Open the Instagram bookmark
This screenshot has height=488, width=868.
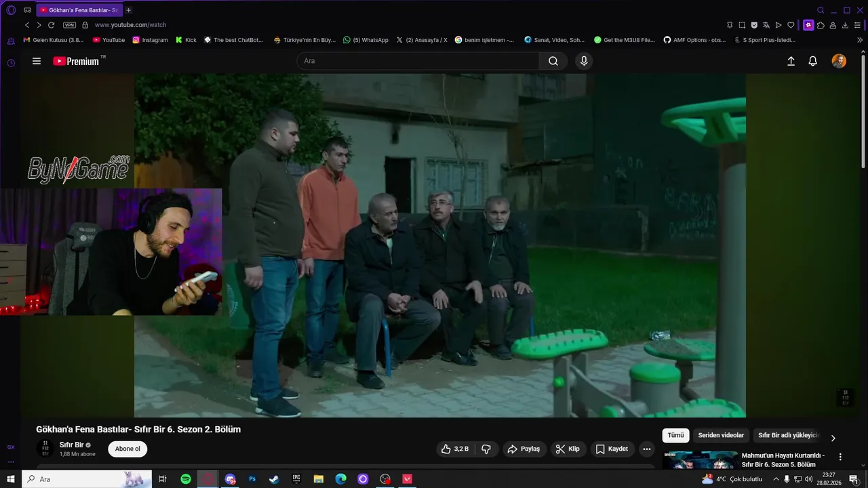coord(151,40)
